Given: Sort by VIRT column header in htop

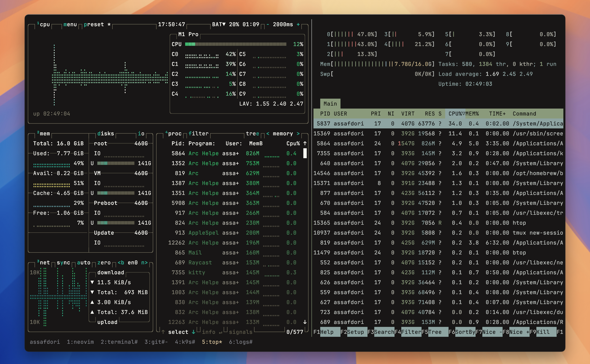Looking at the screenshot, I should (x=408, y=114).
